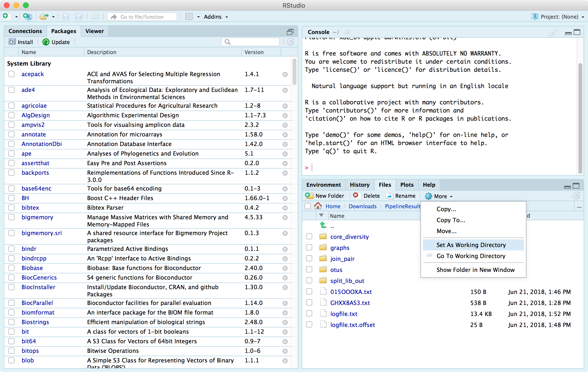Click the Rename file icon

click(x=390, y=196)
